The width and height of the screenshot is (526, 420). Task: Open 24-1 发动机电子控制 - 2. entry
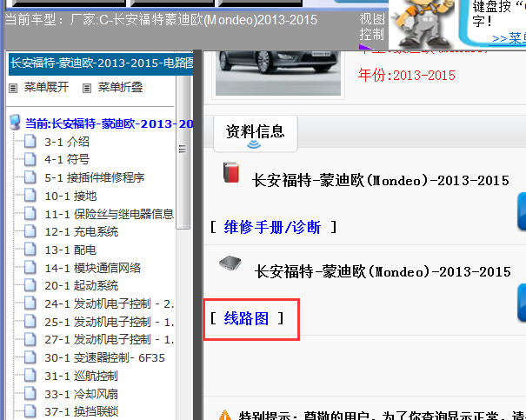(x=109, y=303)
